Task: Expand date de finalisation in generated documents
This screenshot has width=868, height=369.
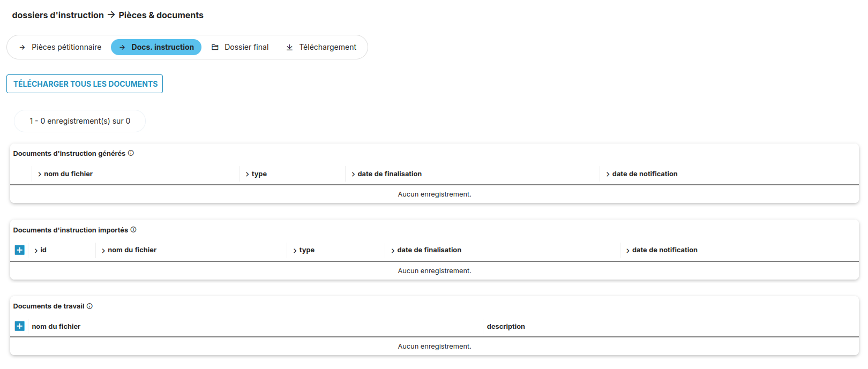Action: pyautogui.click(x=353, y=174)
